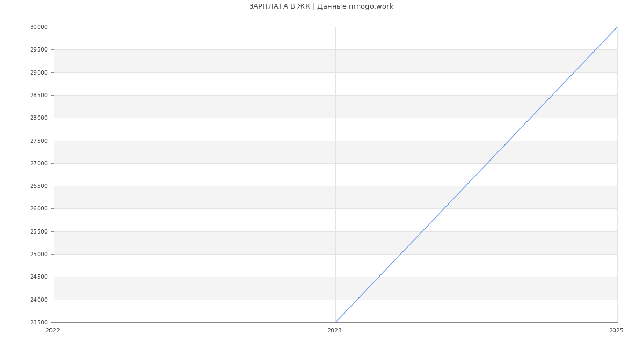The width and height of the screenshot is (644, 349).
Task: Click the 24000 y-axis label
Action: tap(39, 300)
